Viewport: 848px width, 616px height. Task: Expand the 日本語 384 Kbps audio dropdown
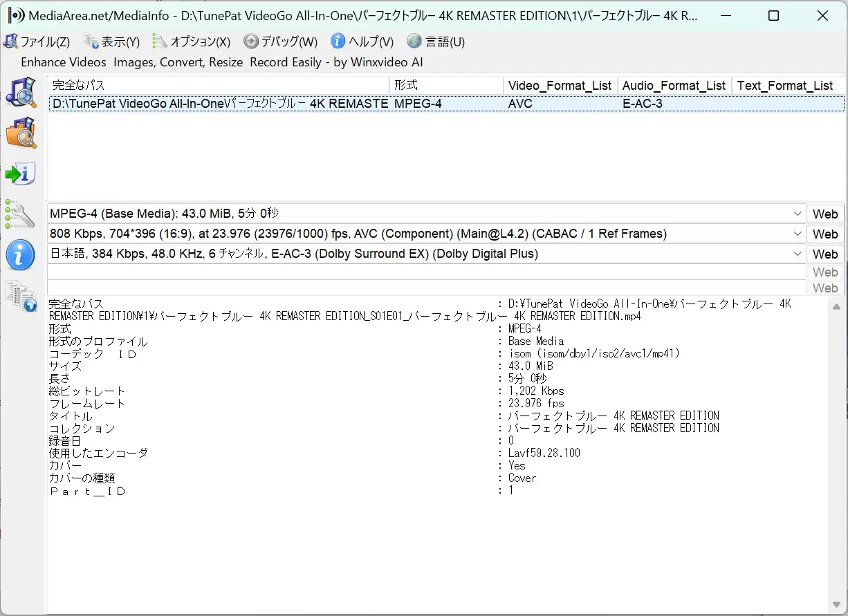[798, 254]
